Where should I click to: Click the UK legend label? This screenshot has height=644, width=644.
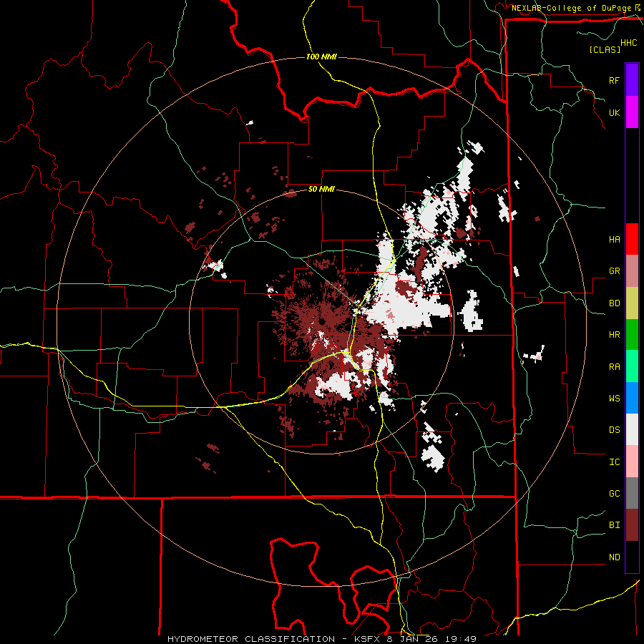614,112
